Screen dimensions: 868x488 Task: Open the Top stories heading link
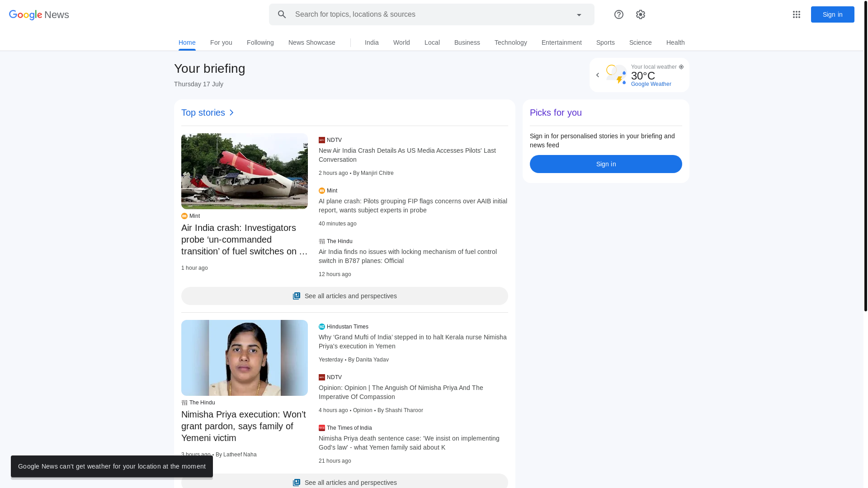click(208, 113)
